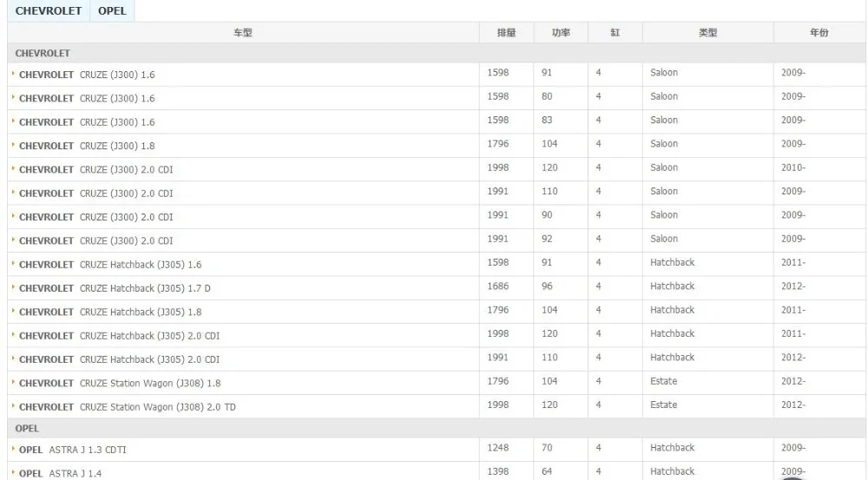Image resolution: width=868 pixels, height=480 pixels.
Task: Click the 缸 column header
Action: 615,33
